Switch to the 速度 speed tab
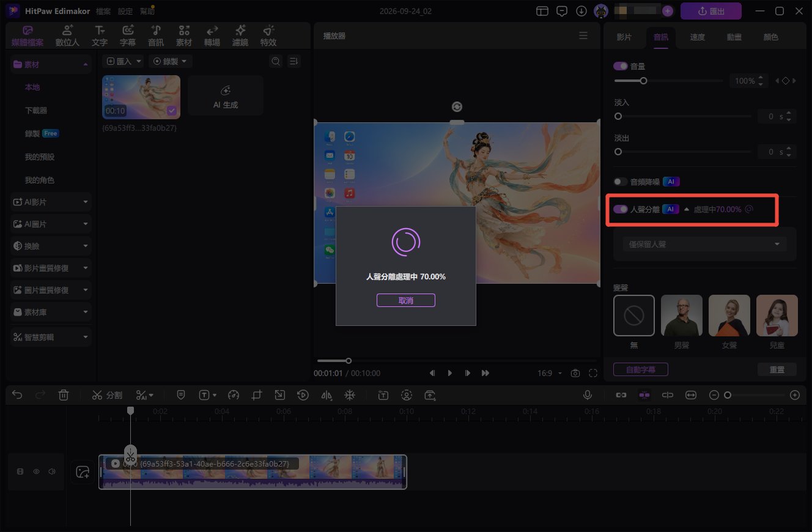This screenshot has width=812, height=532. click(x=698, y=37)
